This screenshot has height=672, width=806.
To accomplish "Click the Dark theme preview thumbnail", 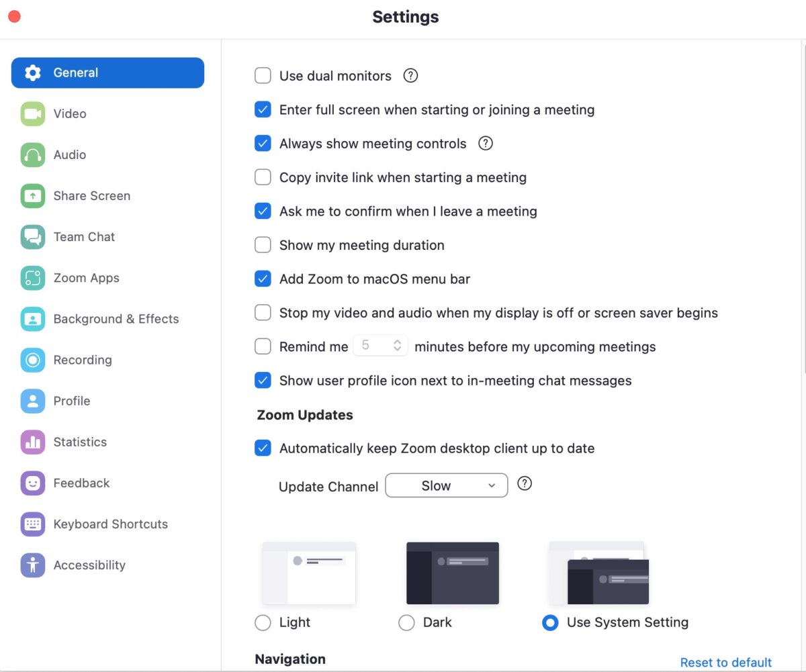I will tap(453, 573).
